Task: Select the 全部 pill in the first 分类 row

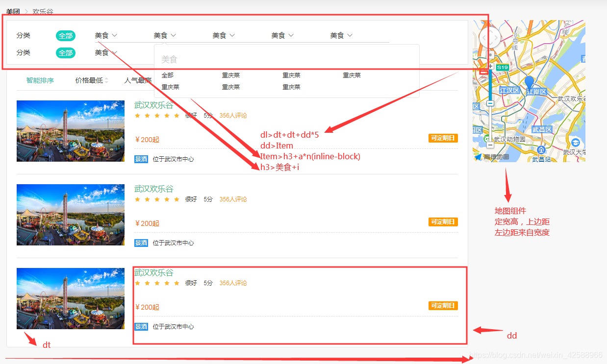Action: coord(66,35)
